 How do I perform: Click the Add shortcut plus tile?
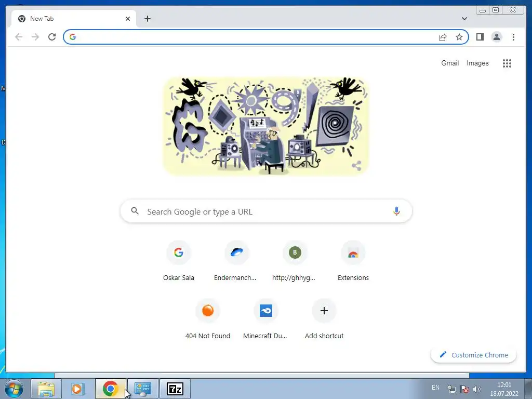tap(324, 320)
